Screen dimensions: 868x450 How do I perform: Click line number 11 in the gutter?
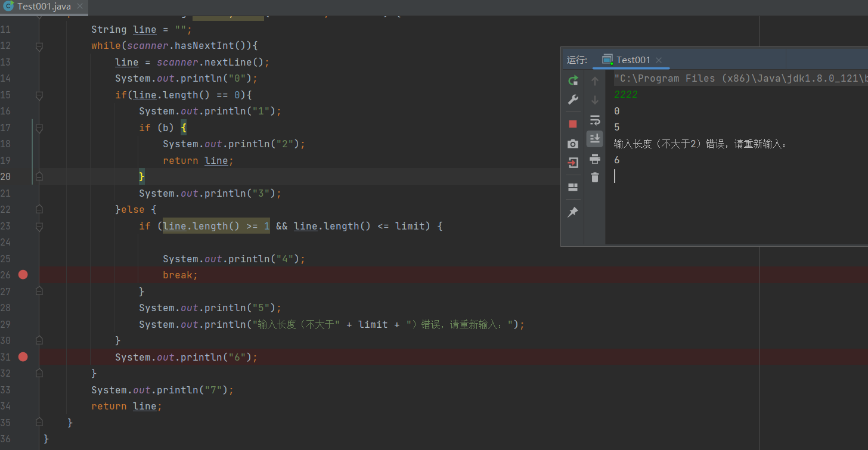5,30
